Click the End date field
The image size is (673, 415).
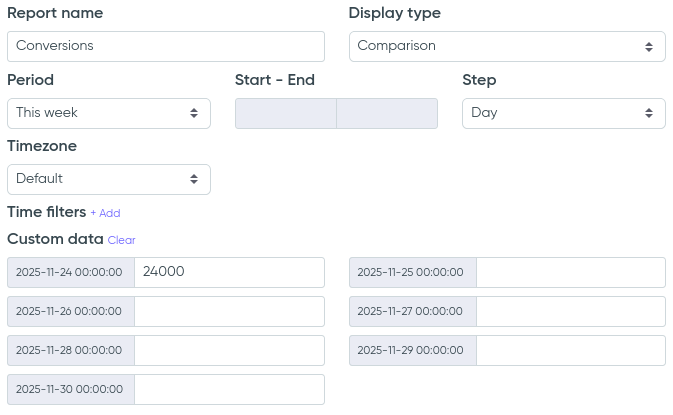click(x=387, y=113)
